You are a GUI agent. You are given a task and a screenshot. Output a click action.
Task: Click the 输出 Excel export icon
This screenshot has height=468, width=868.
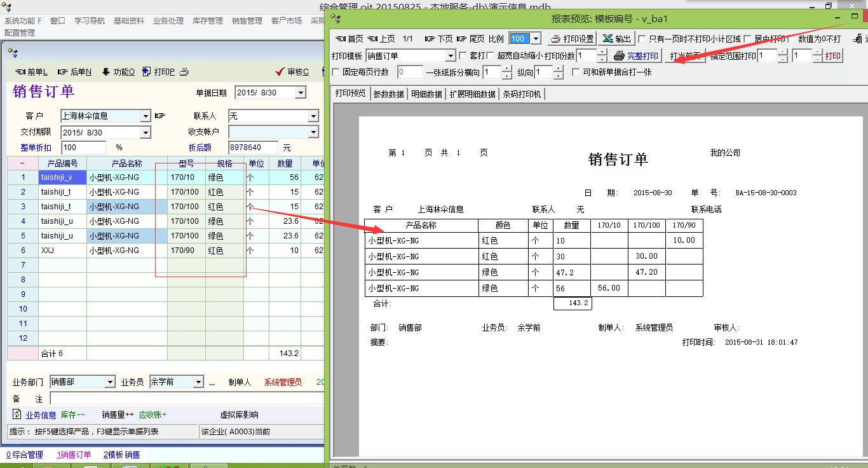607,39
